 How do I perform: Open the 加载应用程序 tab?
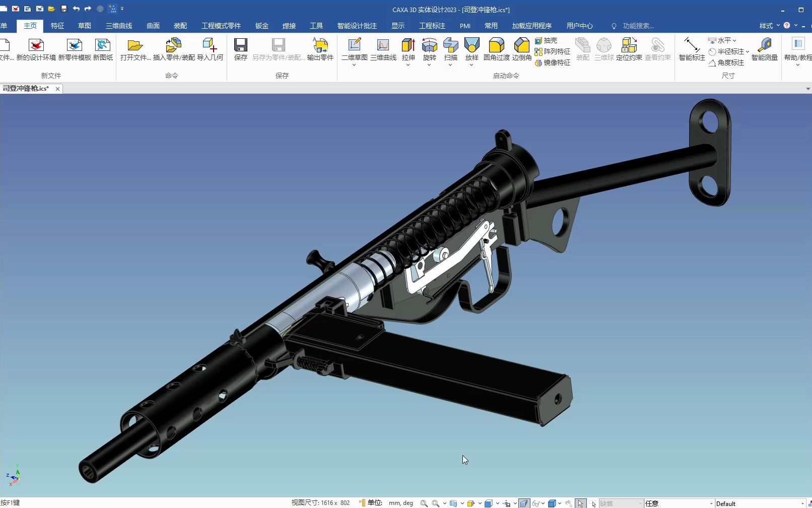point(532,26)
